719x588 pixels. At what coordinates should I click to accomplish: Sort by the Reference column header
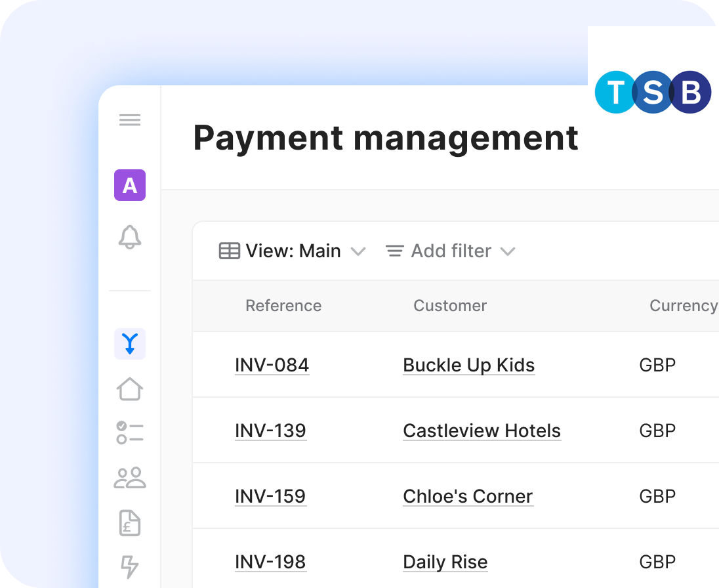pyautogui.click(x=283, y=306)
